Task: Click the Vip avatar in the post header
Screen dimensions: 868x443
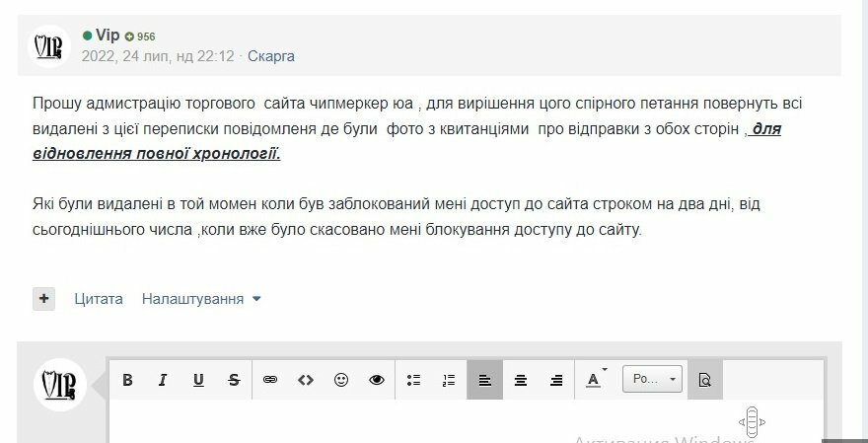Action: tap(49, 46)
